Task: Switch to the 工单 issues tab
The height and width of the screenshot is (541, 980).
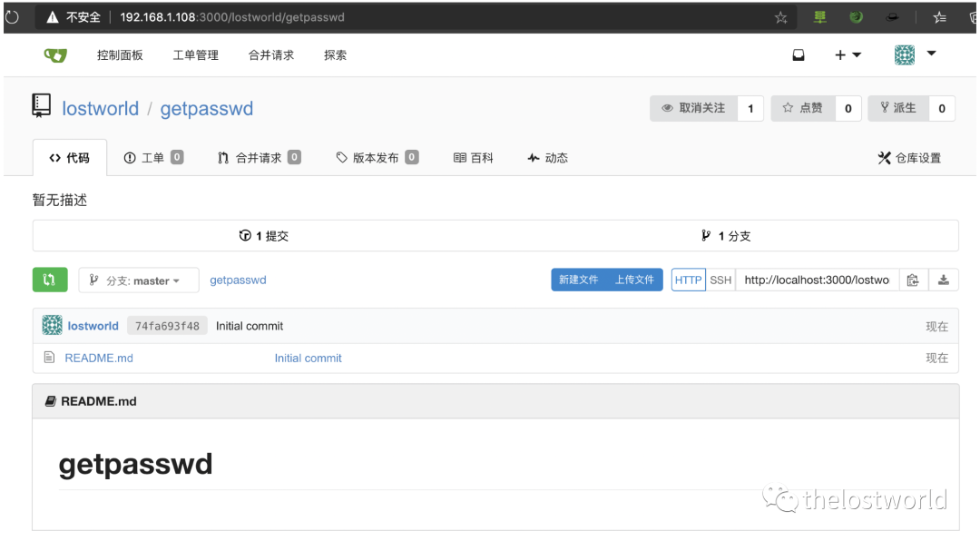Action: (x=153, y=158)
